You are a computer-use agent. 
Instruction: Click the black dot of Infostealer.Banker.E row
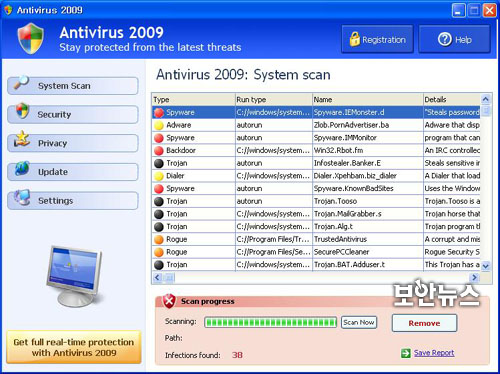tap(159, 163)
